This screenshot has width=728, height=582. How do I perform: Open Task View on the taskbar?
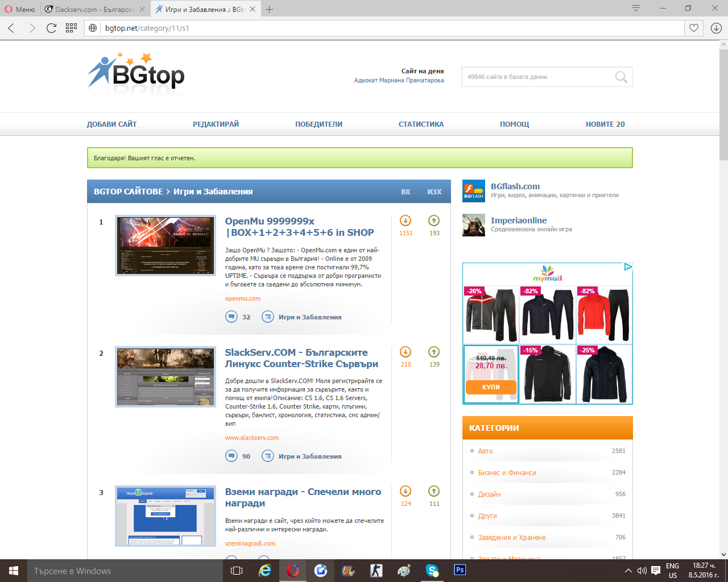[237, 571]
